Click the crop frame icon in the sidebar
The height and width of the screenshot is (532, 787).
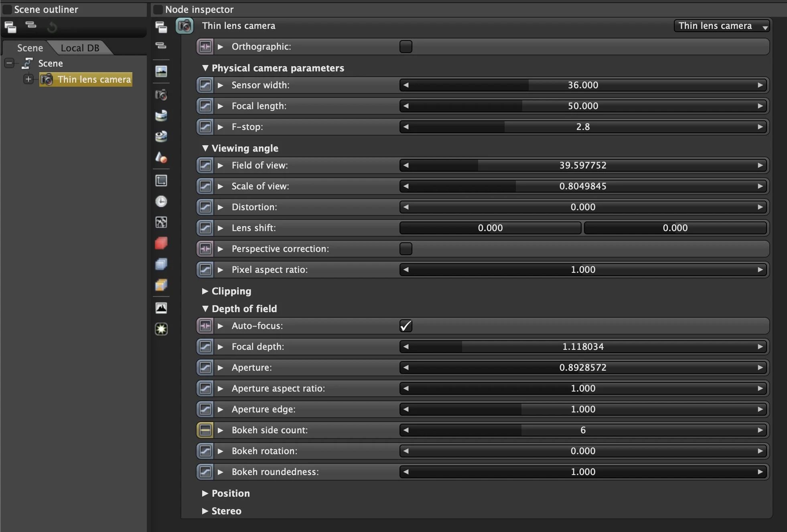tap(161, 181)
